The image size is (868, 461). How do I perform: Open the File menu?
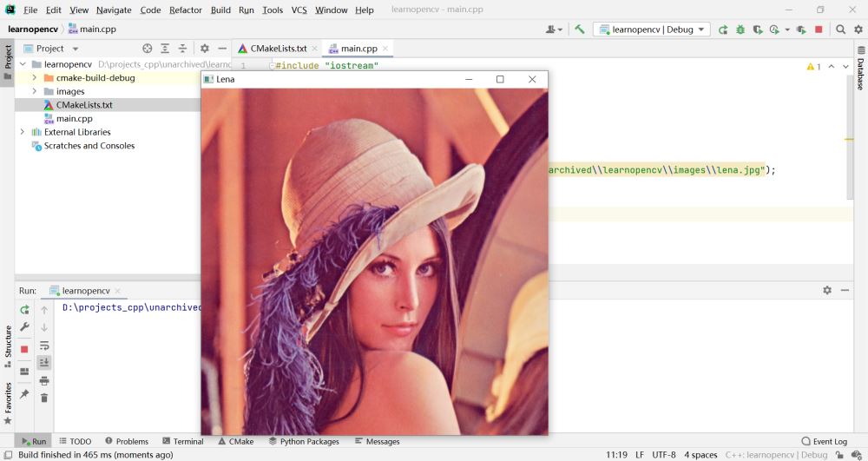(30, 10)
